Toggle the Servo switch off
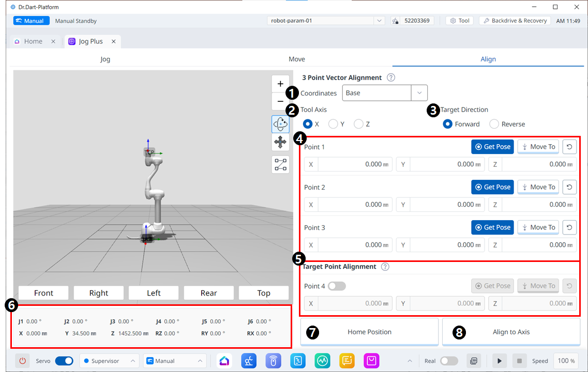The height and width of the screenshot is (372, 588). tap(64, 361)
